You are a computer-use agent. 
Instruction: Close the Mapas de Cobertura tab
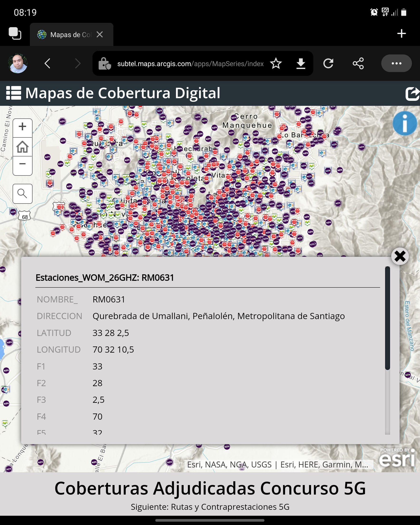pyautogui.click(x=100, y=34)
